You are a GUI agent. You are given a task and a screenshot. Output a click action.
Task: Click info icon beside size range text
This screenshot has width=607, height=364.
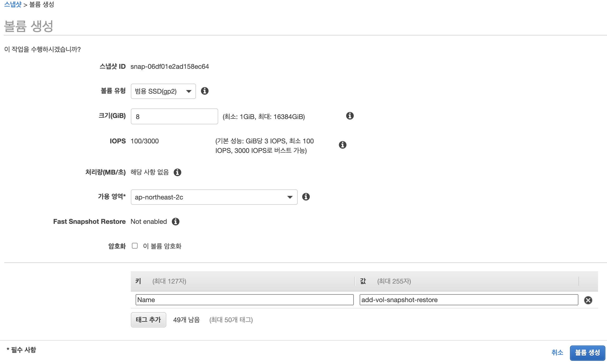tap(350, 116)
